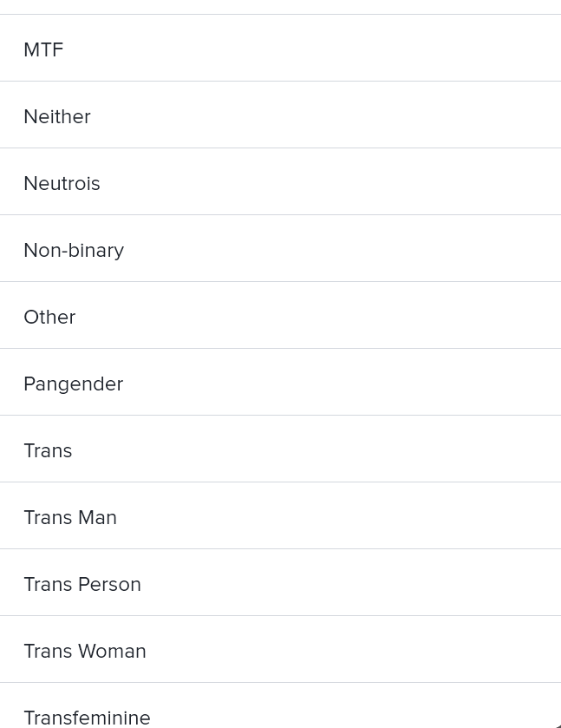The width and height of the screenshot is (561, 728).
Task: Select the Neutrois option
Action: point(62,183)
